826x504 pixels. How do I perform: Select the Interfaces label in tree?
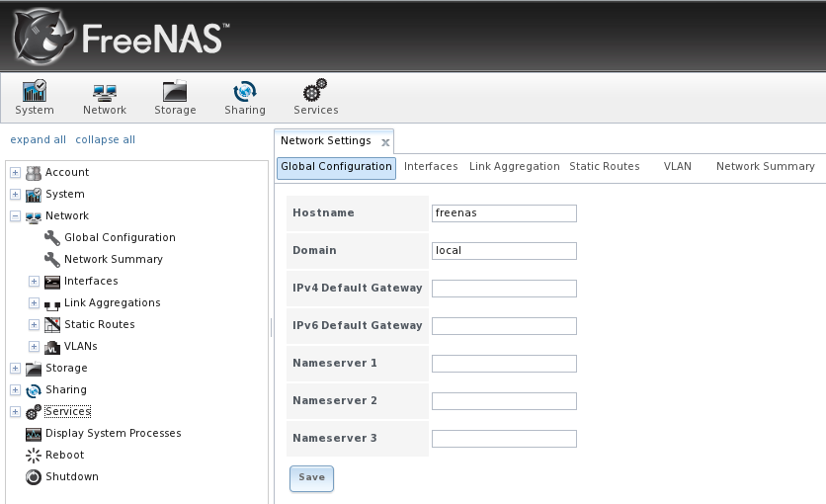[x=91, y=281]
